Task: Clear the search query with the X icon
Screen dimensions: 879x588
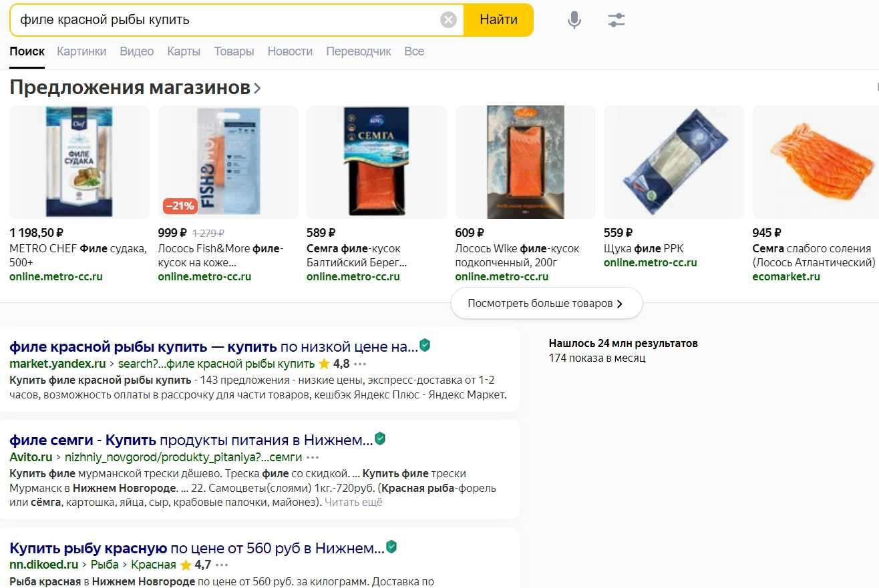Action: [x=448, y=20]
